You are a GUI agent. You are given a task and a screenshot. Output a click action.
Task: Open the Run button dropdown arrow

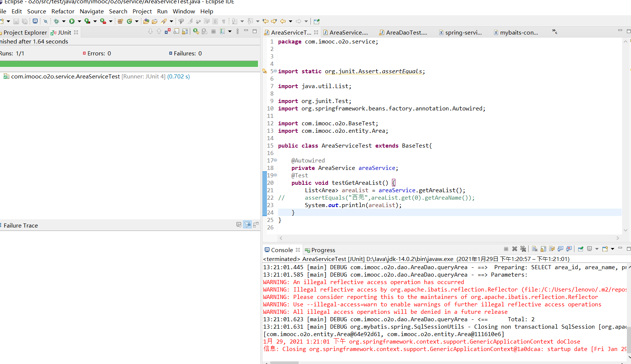click(x=79, y=21)
